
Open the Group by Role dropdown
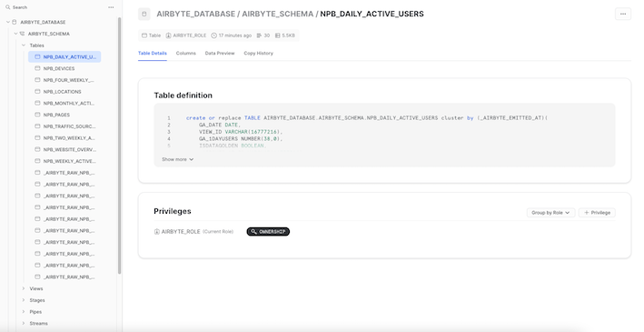pyautogui.click(x=550, y=213)
